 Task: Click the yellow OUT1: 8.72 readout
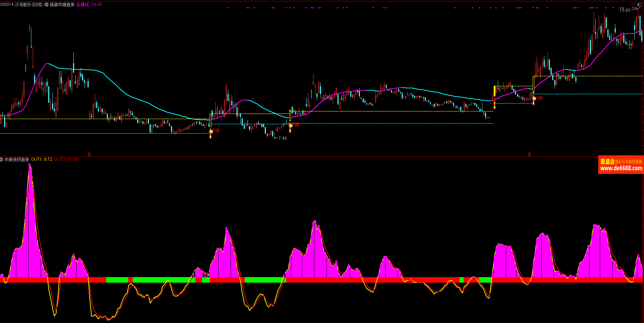[42, 159]
